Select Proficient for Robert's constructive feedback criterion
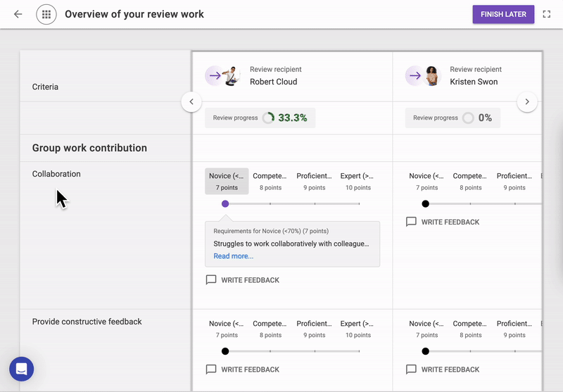 (314, 329)
